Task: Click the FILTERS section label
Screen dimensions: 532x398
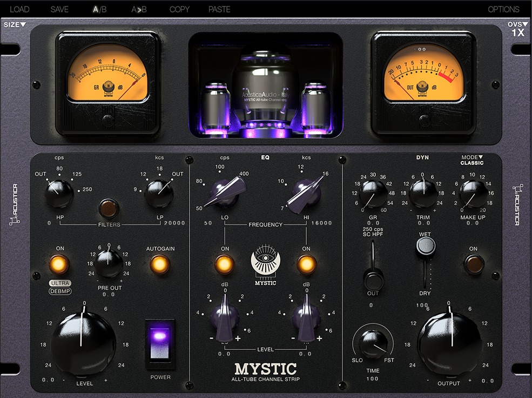Action: [109, 224]
